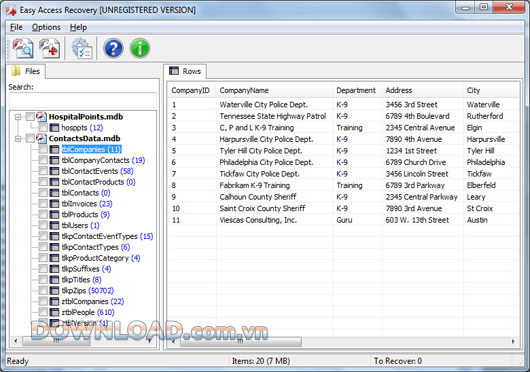Click the table icon next to hosppts
This screenshot has height=372, width=530.
tap(54, 128)
